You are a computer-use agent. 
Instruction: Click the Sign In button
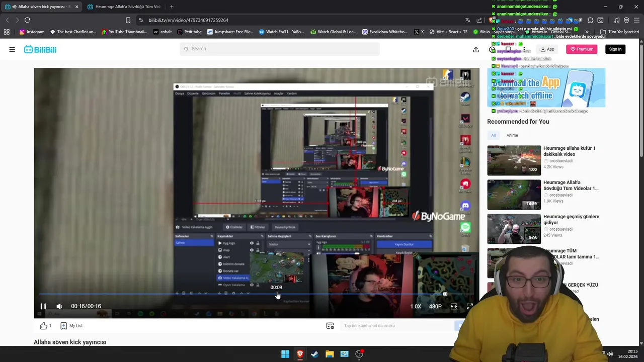point(615,49)
